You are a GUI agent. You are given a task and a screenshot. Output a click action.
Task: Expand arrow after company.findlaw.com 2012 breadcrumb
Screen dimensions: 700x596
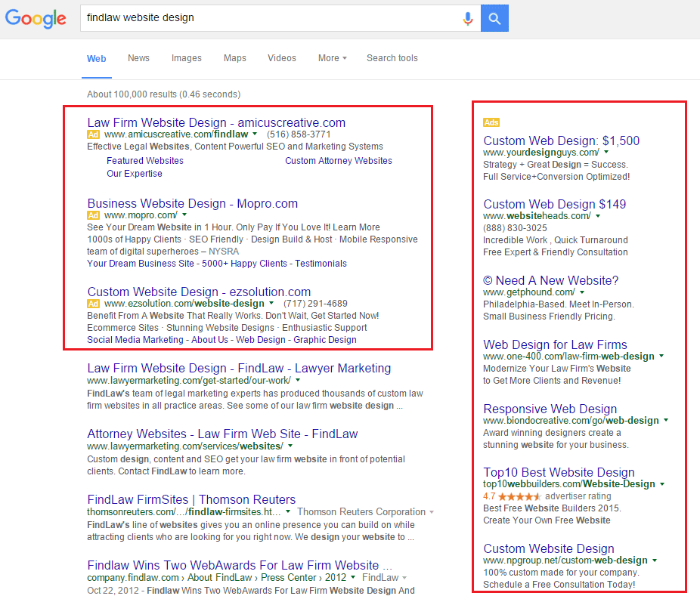click(x=353, y=577)
